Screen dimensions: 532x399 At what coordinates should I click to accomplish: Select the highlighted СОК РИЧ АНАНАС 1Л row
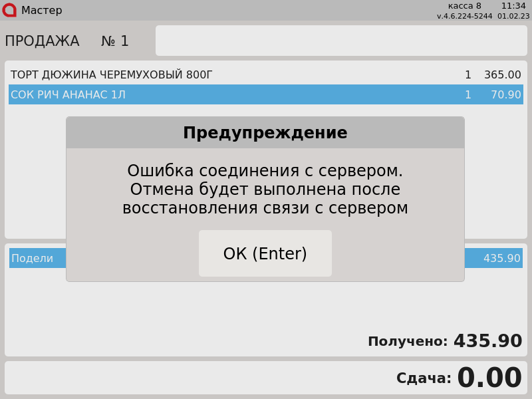coord(68,95)
